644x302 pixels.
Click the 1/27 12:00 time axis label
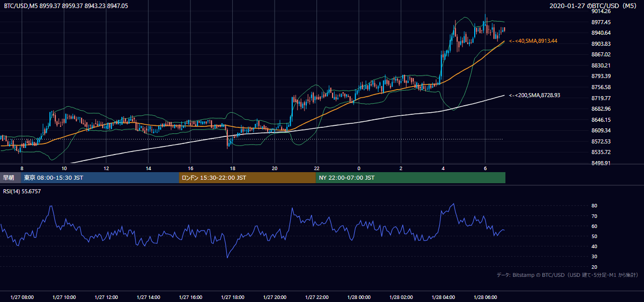pyautogui.click(x=106, y=297)
